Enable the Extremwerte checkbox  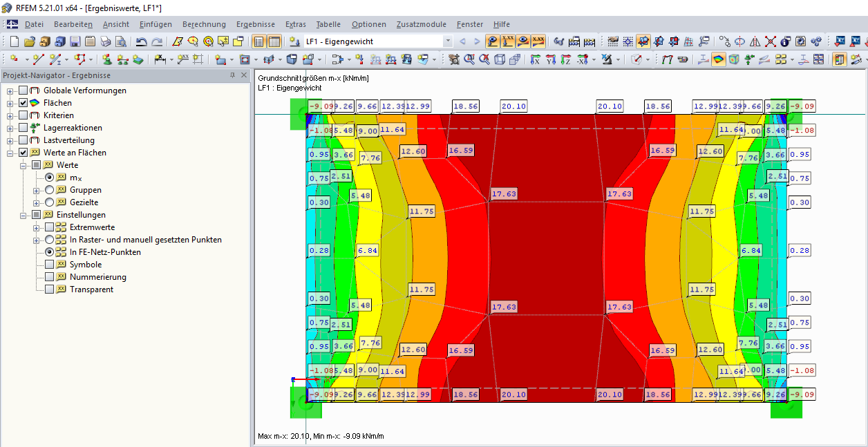tap(49, 227)
